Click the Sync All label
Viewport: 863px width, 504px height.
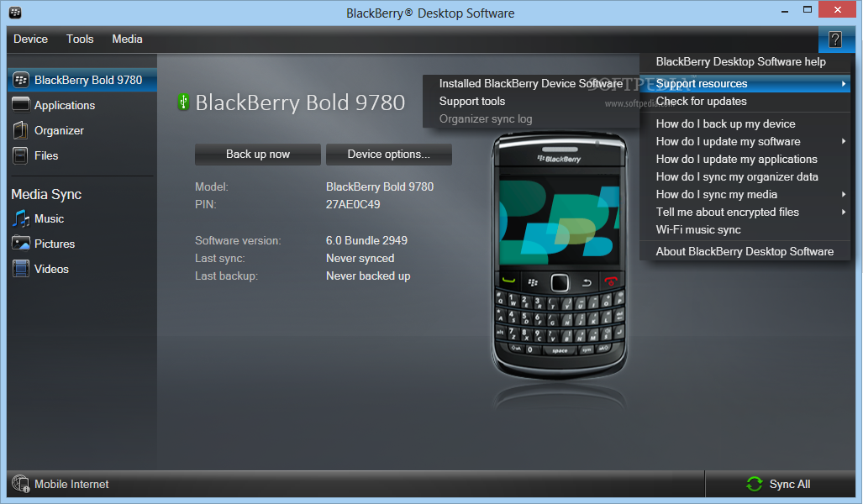tap(790, 484)
